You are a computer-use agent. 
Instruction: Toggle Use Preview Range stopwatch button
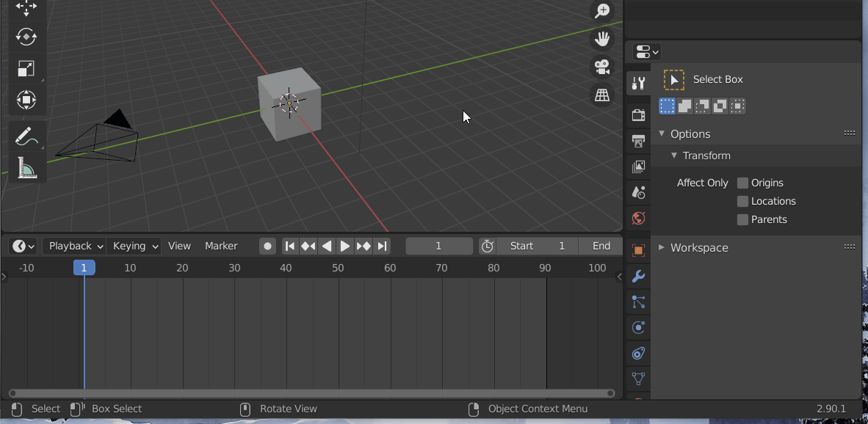click(487, 246)
